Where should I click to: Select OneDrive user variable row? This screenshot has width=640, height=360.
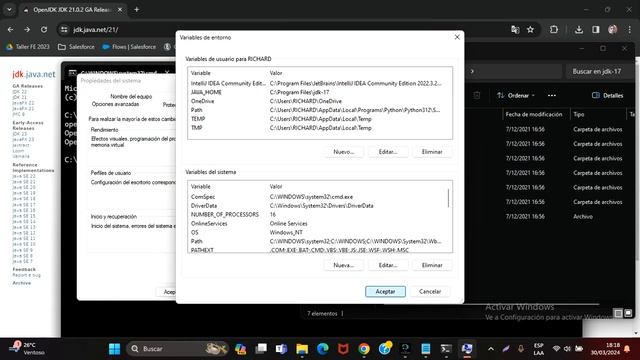(320, 101)
